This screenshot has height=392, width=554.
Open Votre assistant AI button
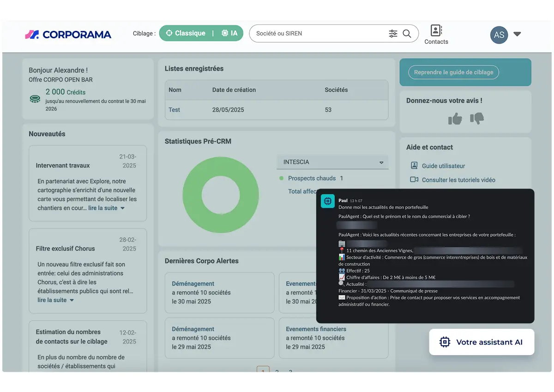pos(482,342)
